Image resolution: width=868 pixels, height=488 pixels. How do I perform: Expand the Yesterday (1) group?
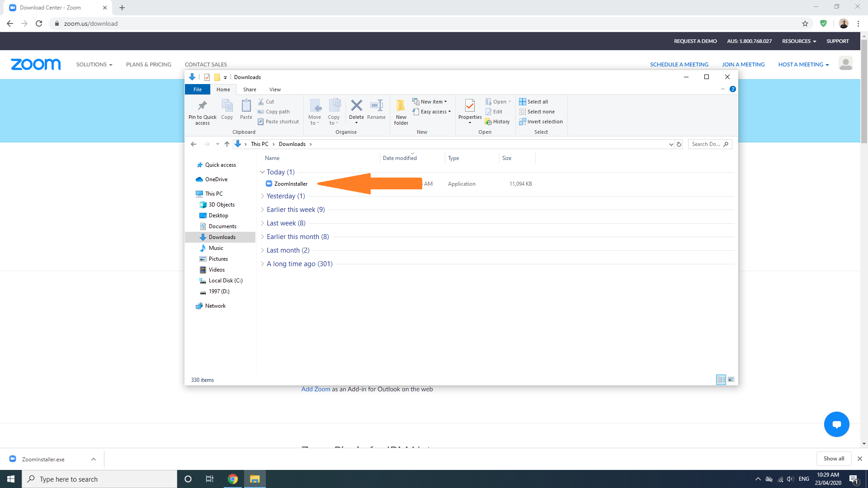click(262, 196)
